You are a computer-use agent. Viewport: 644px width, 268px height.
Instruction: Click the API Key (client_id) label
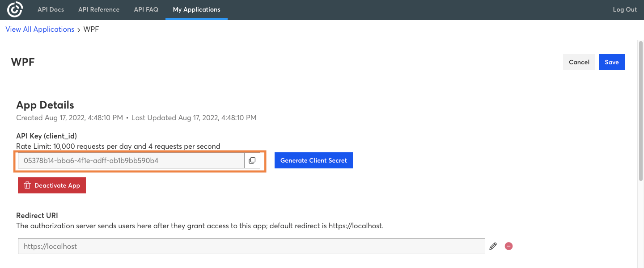pyautogui.click(x=47, y=136)
